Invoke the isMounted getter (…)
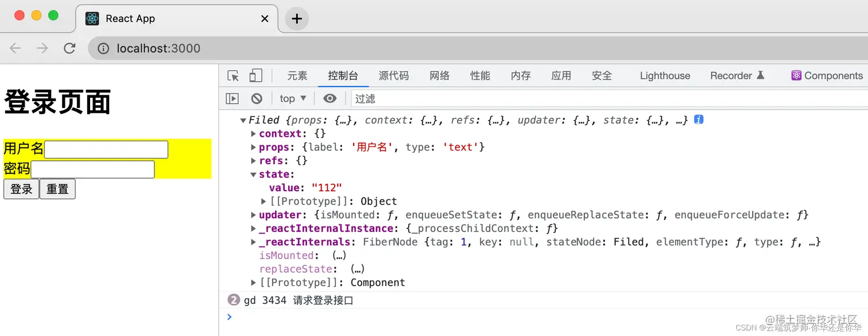The width and height of the screenshot is (868, 336). point(339,256)
